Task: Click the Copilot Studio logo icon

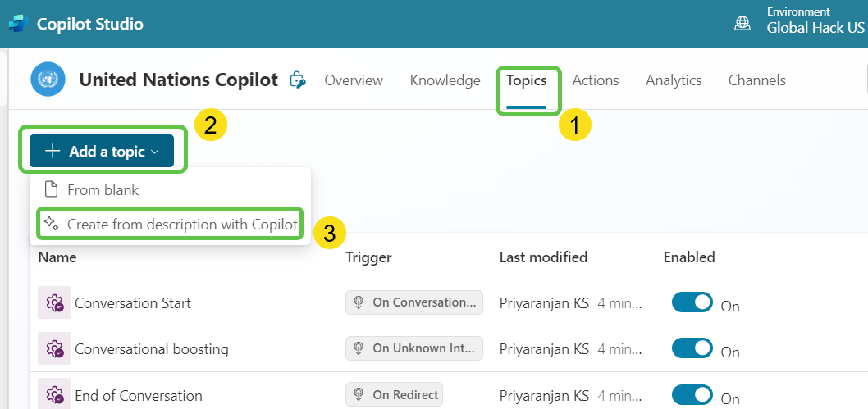Action: pyautogui.click(x=18, y=24)
